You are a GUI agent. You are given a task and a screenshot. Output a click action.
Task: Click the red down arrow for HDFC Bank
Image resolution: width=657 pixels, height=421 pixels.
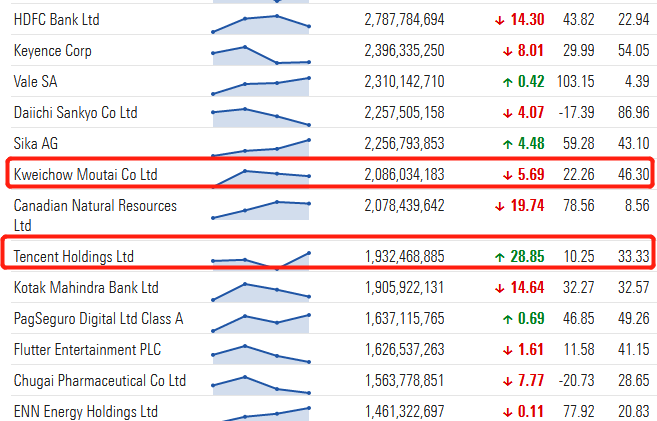tap(499, 20)
